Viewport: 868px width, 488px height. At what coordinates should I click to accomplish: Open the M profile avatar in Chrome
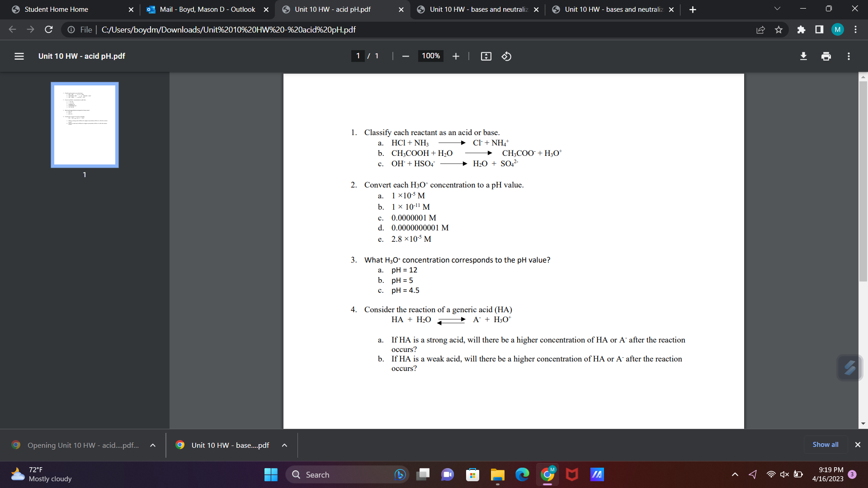(x=837, y=29)
